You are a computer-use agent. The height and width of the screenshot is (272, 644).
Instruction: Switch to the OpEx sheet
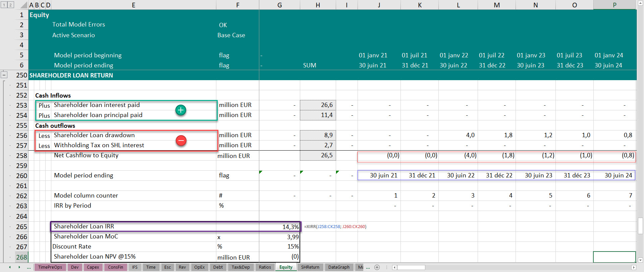[x=200, y=267]
